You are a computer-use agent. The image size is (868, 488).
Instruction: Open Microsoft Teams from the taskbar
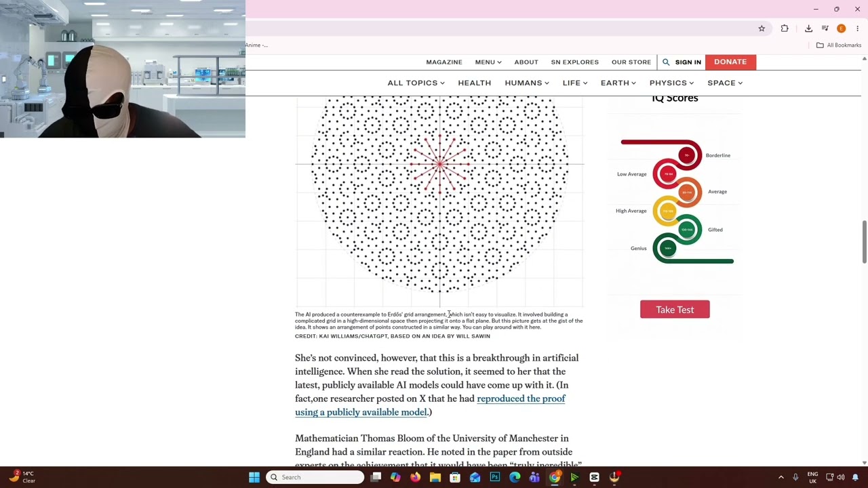click(534, 477)
